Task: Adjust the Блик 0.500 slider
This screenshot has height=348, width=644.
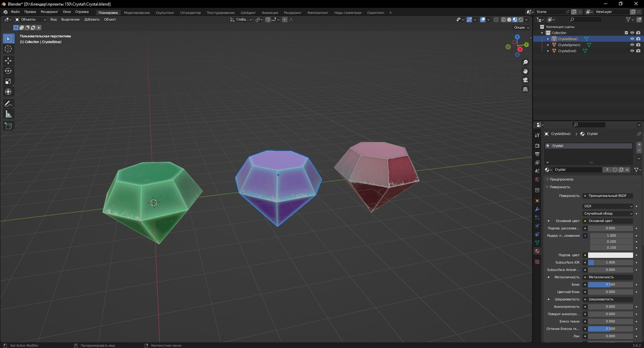Action: [610, 285]
